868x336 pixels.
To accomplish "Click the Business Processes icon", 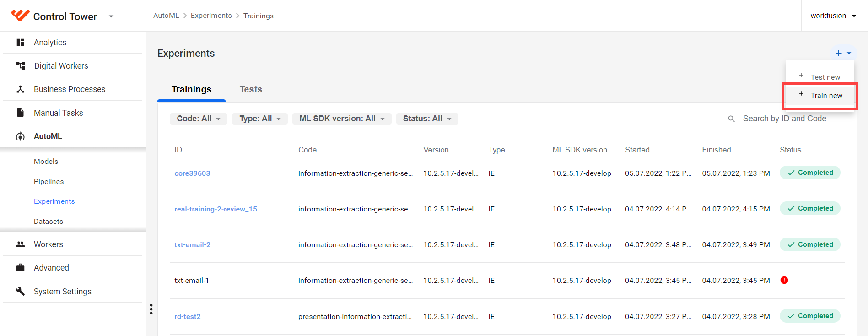I will (x=20, y=89).
